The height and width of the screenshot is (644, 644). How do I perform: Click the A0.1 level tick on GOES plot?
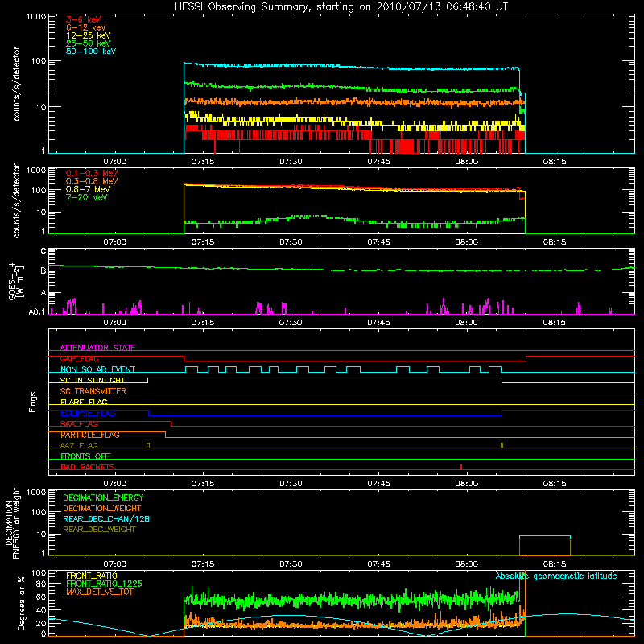pos(37,312)
